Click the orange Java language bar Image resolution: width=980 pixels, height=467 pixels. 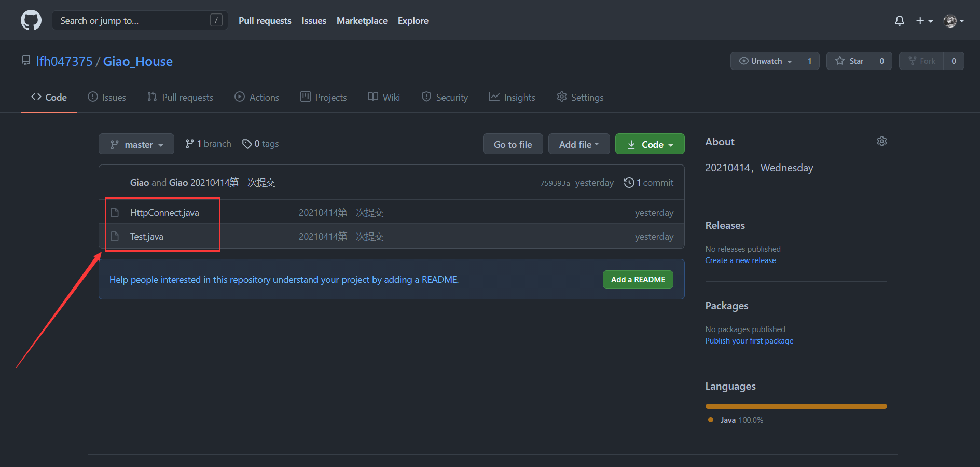[796, 406]
